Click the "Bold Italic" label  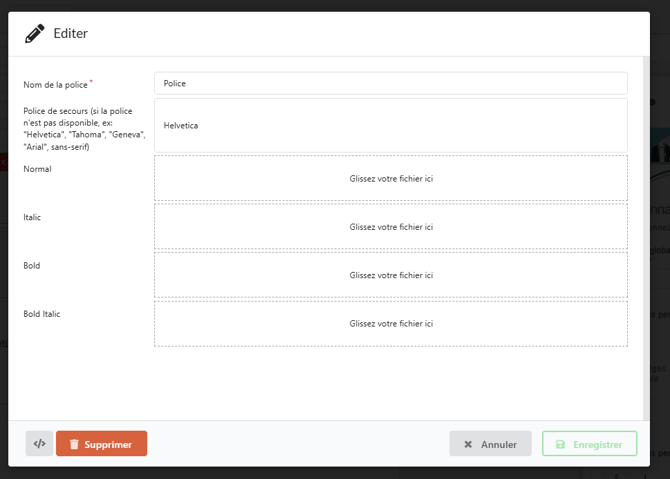42,314
